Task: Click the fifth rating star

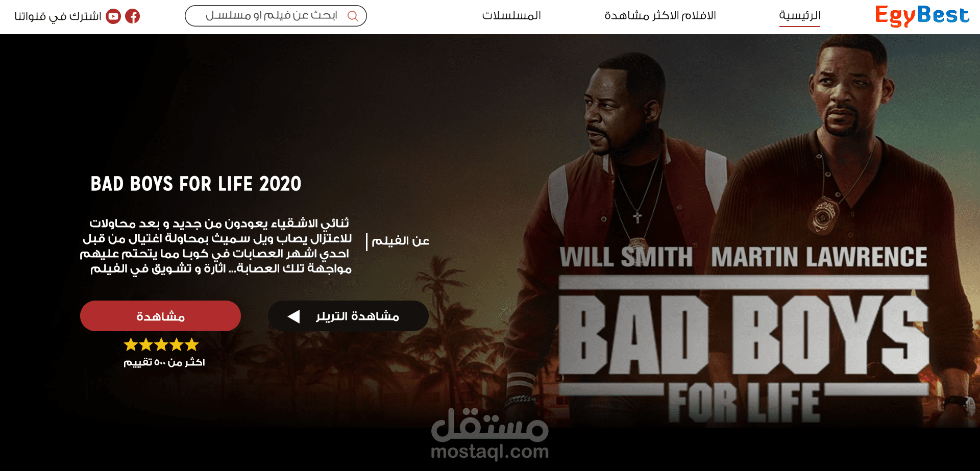Action: pos(192,344)
